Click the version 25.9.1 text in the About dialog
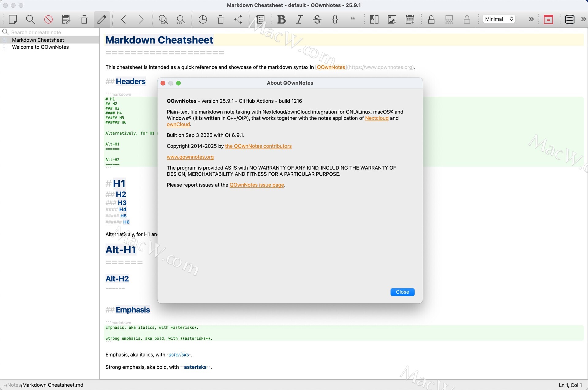The image size is (588, 390). [x=217, y=101]
